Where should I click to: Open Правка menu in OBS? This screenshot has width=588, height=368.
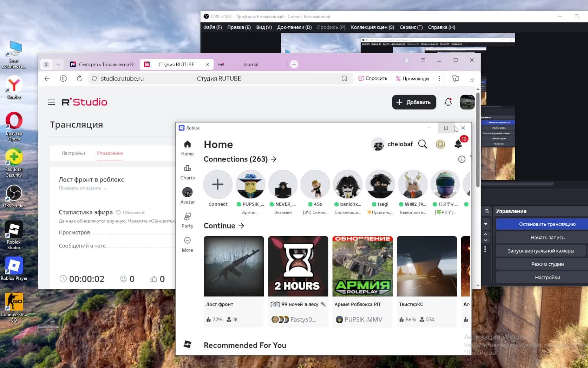(239, 27)
